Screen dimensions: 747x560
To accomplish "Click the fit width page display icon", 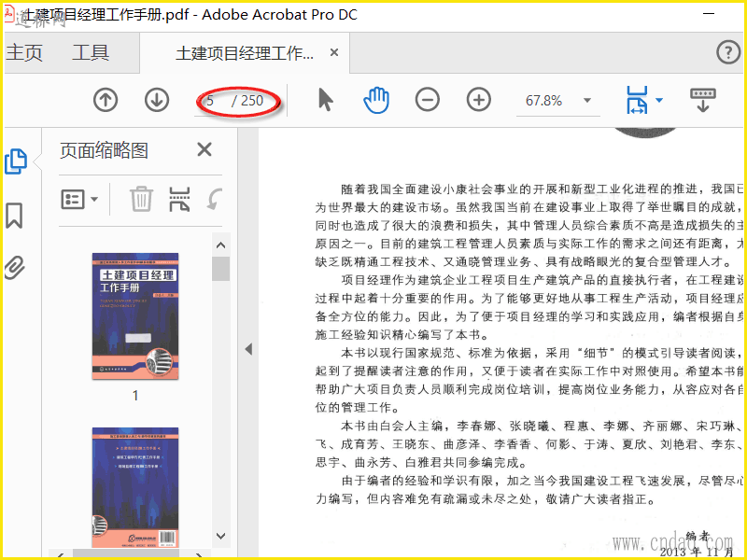I will point(638,100).
